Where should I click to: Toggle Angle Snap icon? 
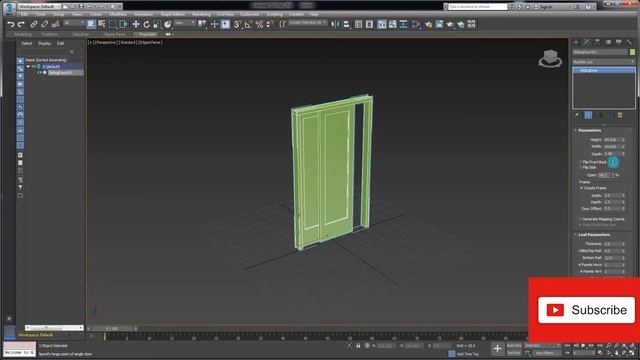pyautogui.click(x=249, y=24)
